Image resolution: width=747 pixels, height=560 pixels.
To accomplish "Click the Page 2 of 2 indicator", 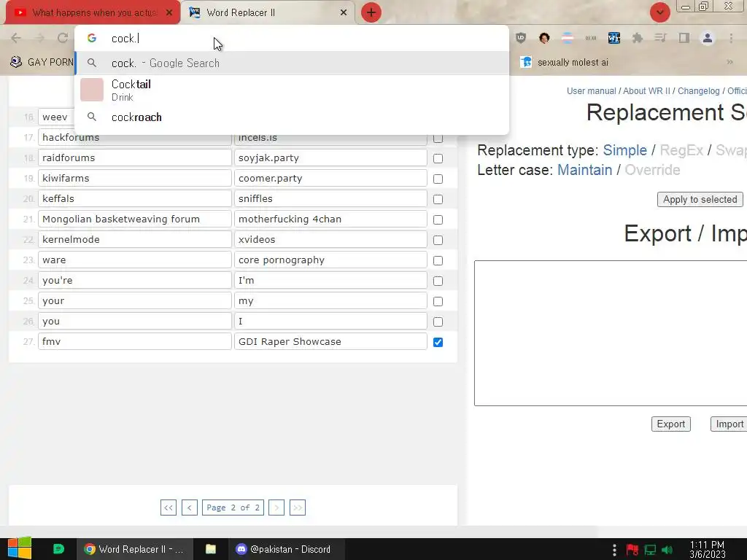I will (x=233, y=507).
